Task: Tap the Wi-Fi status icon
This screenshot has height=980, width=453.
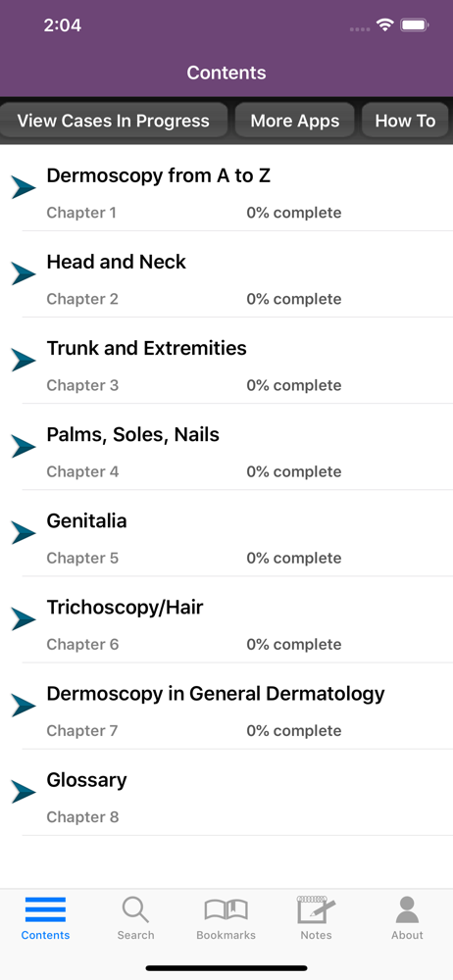Action: 384,25
